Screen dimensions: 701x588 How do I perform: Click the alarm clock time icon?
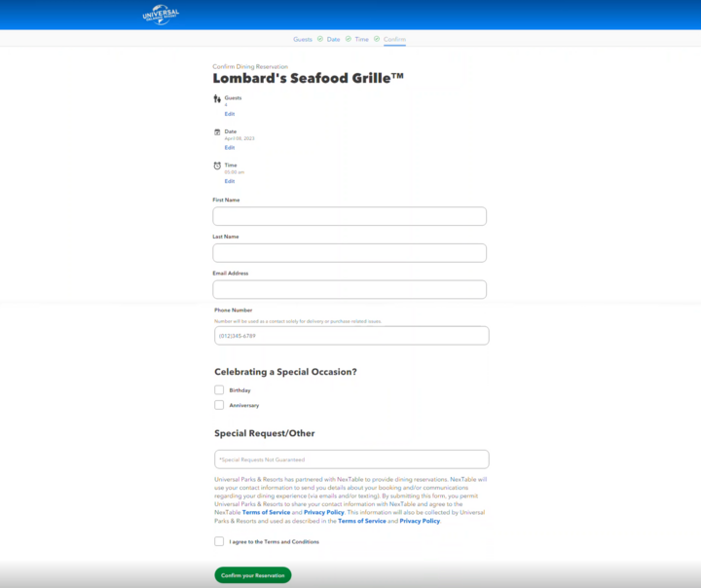[217, 165]
